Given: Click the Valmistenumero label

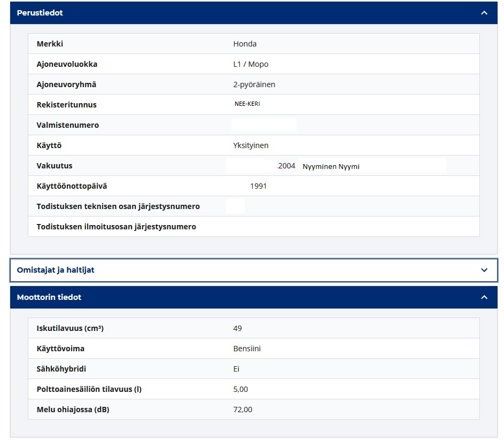Looking at the screenshot, I should pos(68,125).
